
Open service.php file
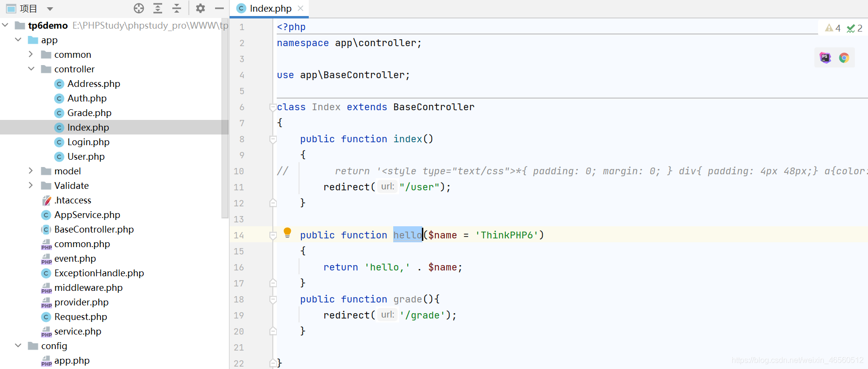tap(78, 331)
